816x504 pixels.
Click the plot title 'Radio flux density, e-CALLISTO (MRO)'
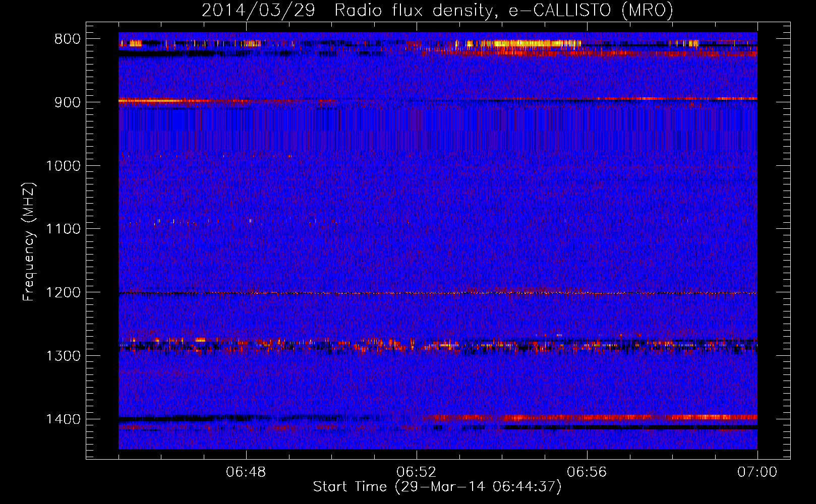click(x=503, y=10)
